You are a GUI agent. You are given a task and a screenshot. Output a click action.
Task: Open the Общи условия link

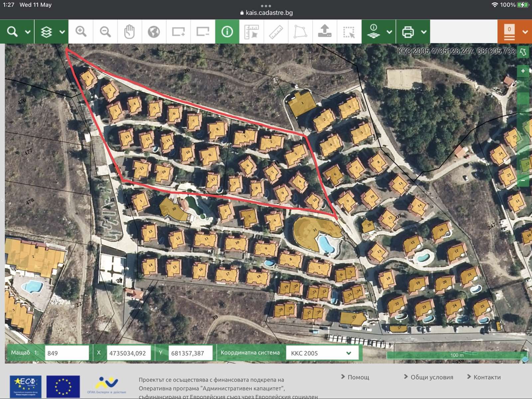pos(432,377)
